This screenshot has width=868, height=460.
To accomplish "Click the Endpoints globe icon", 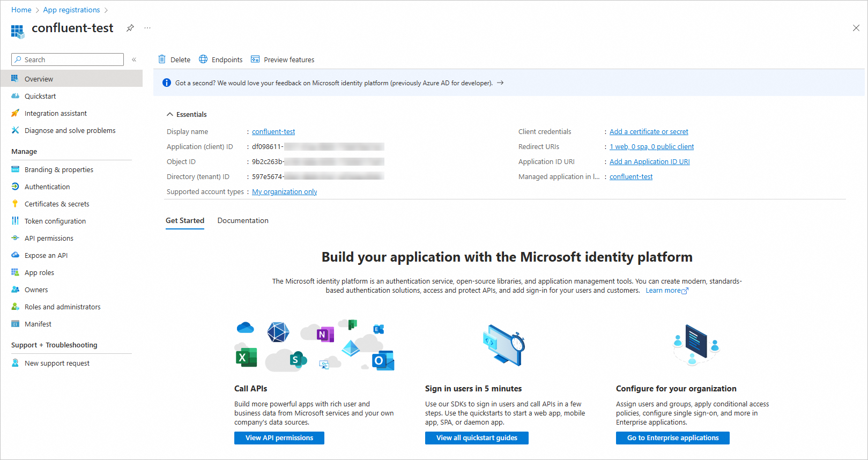I will tap(203, 60).
